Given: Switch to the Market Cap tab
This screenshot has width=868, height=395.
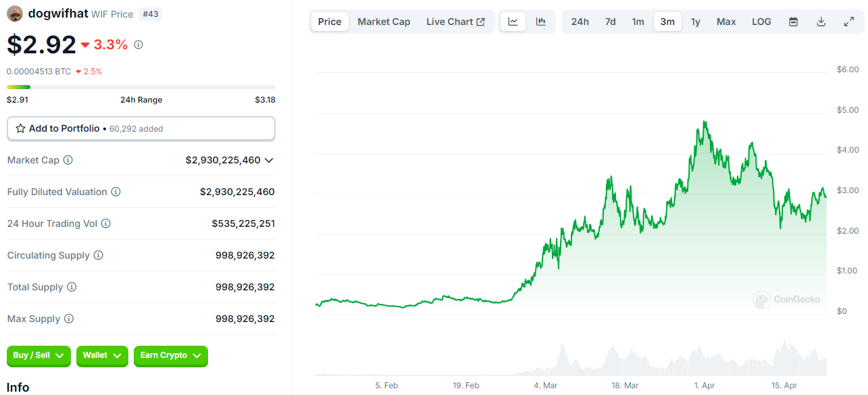Looking at the screenshot, I should [x=384, y=22].
